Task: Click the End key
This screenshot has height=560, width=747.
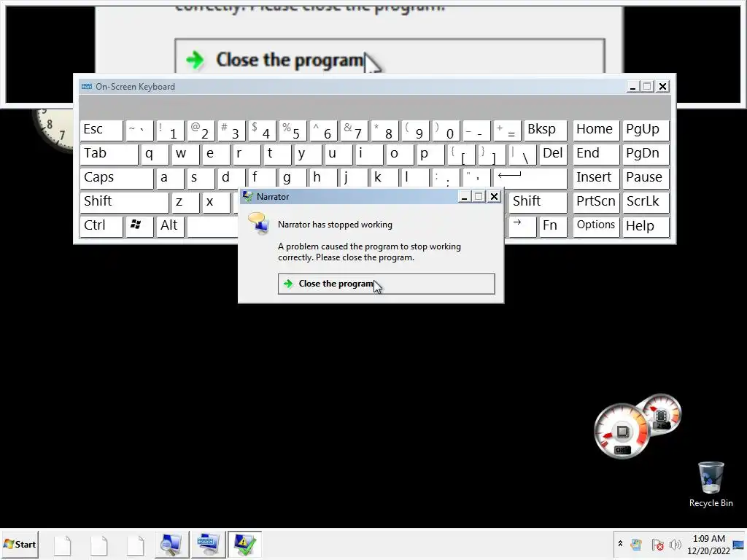Action: click(596, 154)
